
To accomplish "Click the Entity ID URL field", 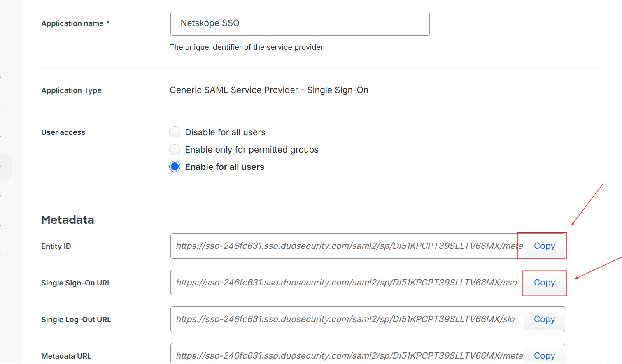I will 347,246.
